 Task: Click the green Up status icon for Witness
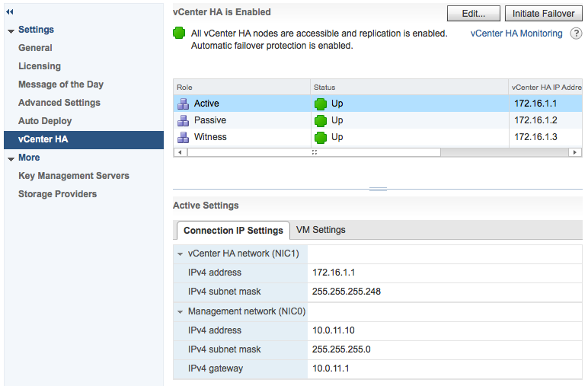tap(321, 138)
